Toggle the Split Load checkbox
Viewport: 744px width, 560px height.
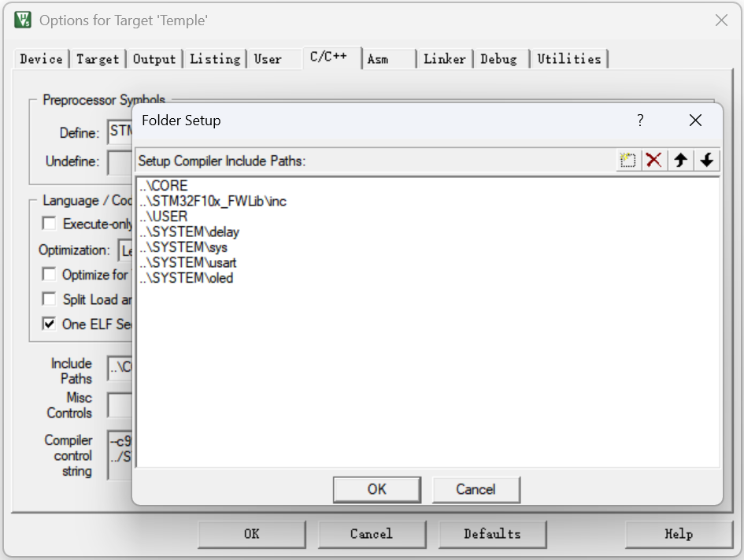click(x=49, y=299)
